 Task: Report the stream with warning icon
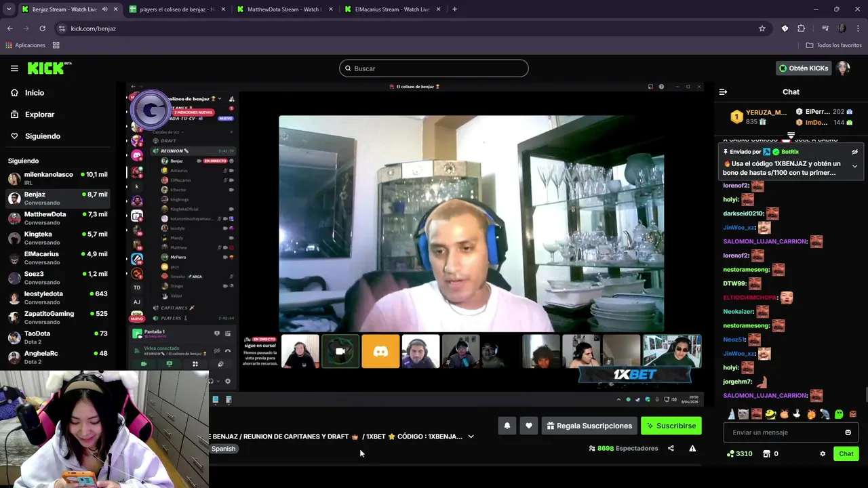pos(692,448)
